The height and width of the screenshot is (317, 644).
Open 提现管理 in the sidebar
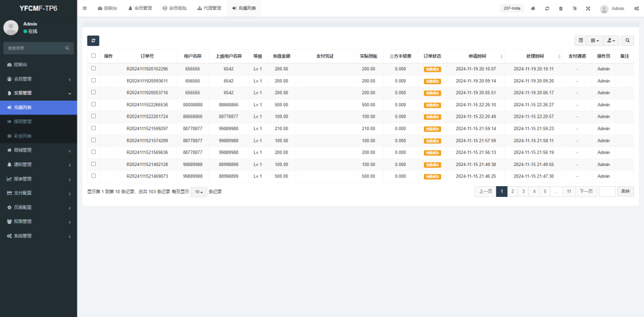pyautogui.click(x=23, y=121)
